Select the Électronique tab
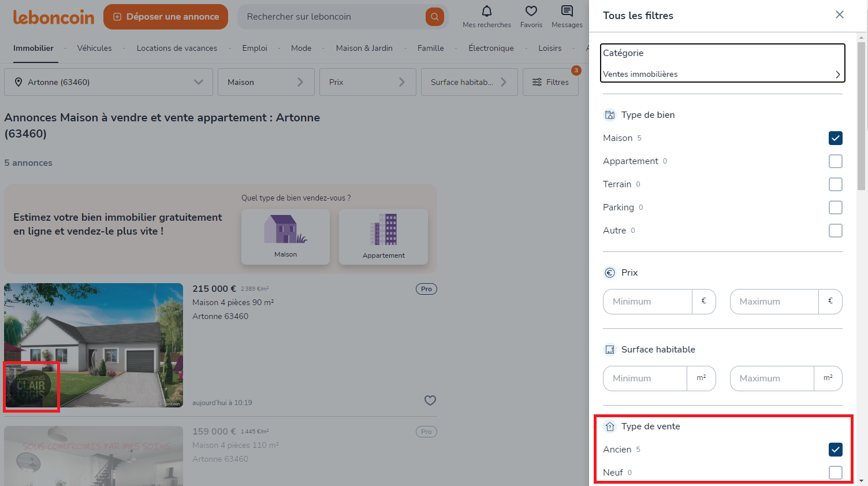The width and height of the screenshot is (868, 486). pyautogui.click(x=491, y=49)
